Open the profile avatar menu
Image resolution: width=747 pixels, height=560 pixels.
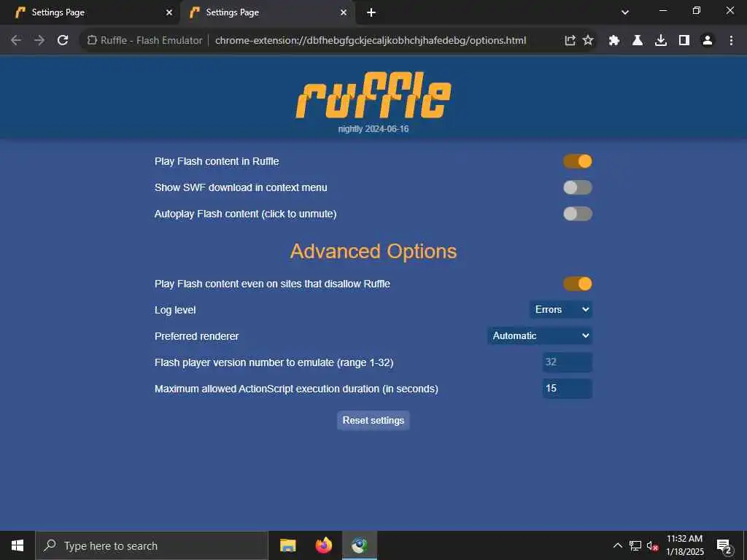coord(708,41)
